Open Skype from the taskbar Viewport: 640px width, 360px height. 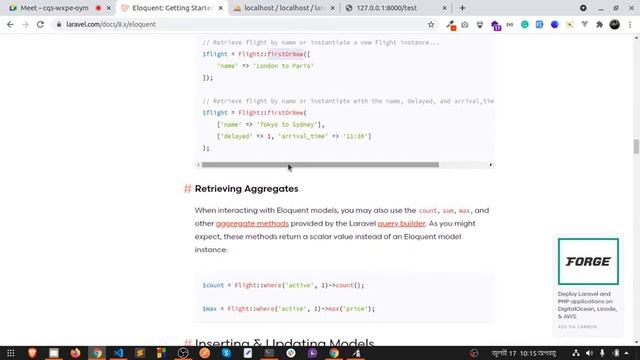(226, 353)
